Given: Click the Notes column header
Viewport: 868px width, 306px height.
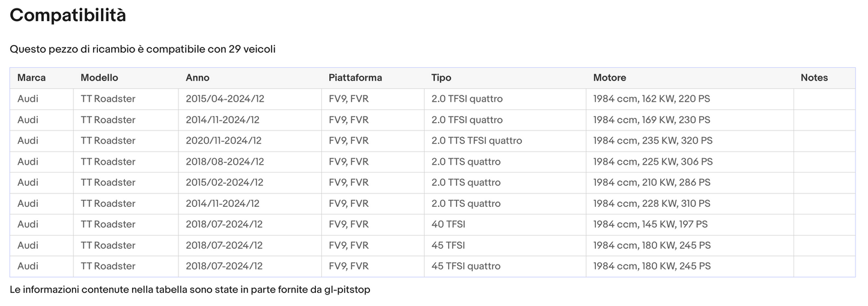Looking at the screenshot, I should [814, 78].
